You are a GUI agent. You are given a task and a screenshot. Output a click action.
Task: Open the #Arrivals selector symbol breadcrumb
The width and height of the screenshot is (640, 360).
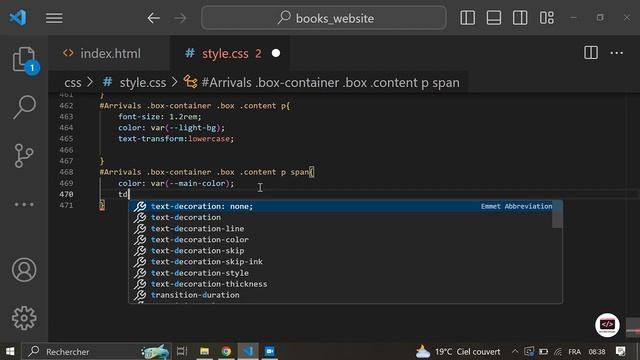pyautogui.click(x=322, y=82)
